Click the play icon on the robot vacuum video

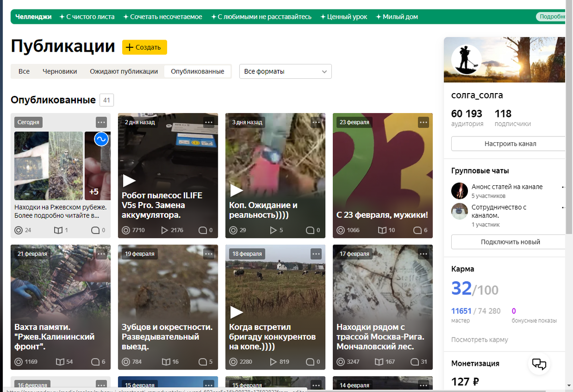(129, 180)
